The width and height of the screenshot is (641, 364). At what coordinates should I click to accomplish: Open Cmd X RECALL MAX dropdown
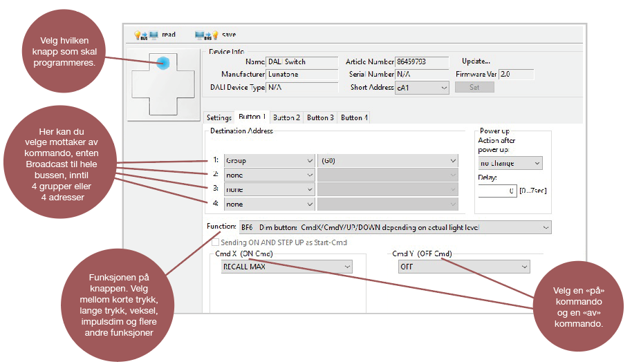[286, 267]
